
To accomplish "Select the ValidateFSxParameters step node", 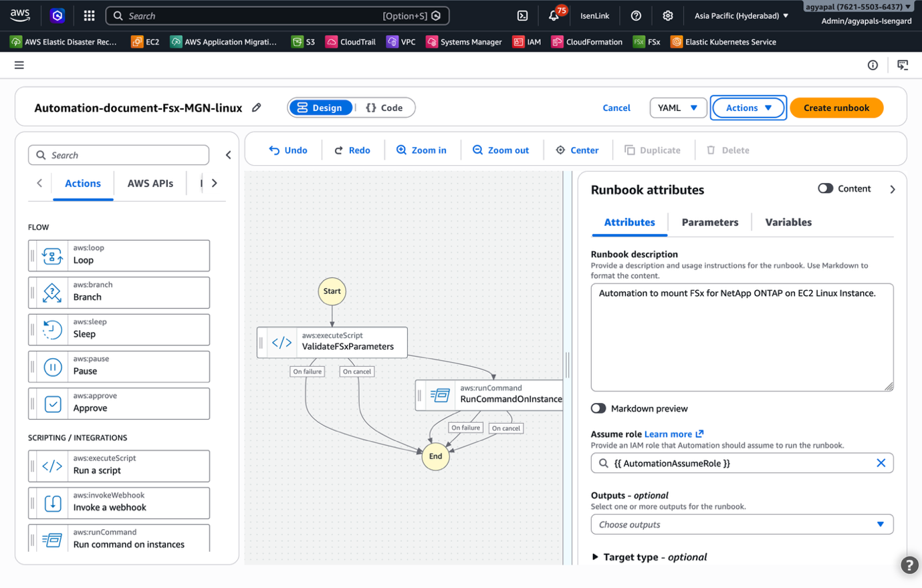I will point(332,342).
